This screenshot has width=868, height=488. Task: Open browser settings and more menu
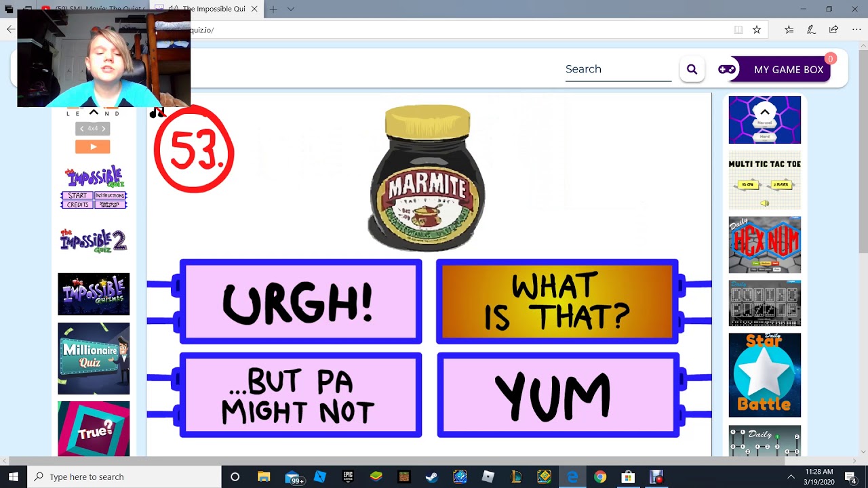856,30
